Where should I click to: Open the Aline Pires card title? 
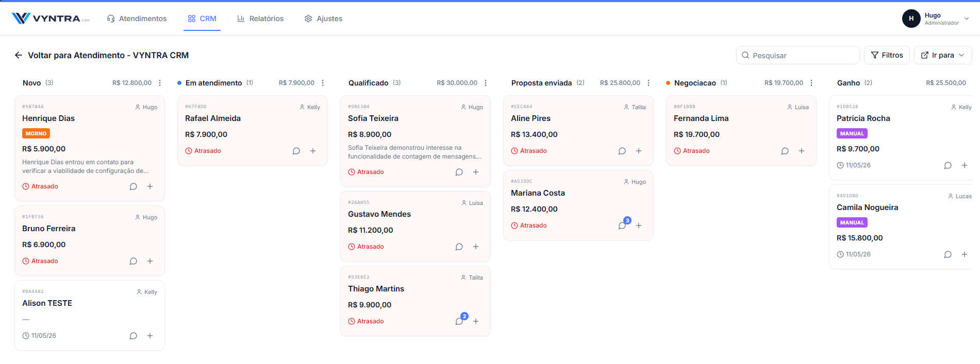[531, 118]
